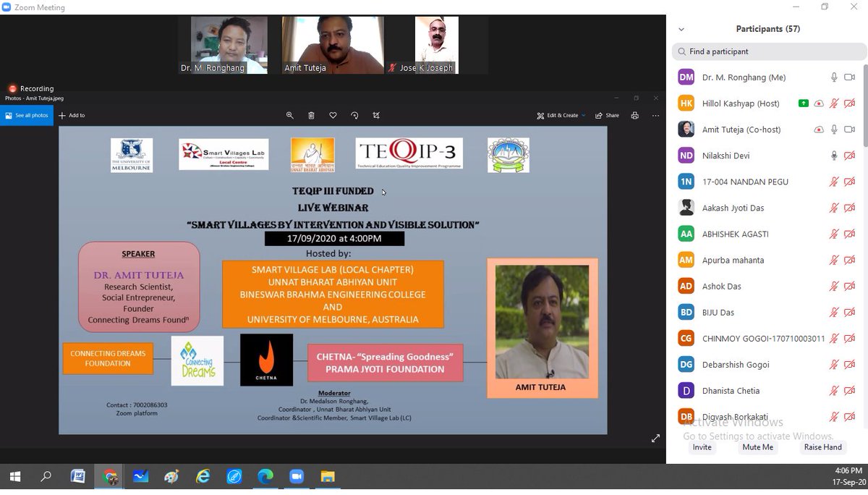Image resolution: width=868 pixels, height=495 pixels.
Task: Click Aakash Jyoti Das's silhouette avatar
Action: [686, 208]
